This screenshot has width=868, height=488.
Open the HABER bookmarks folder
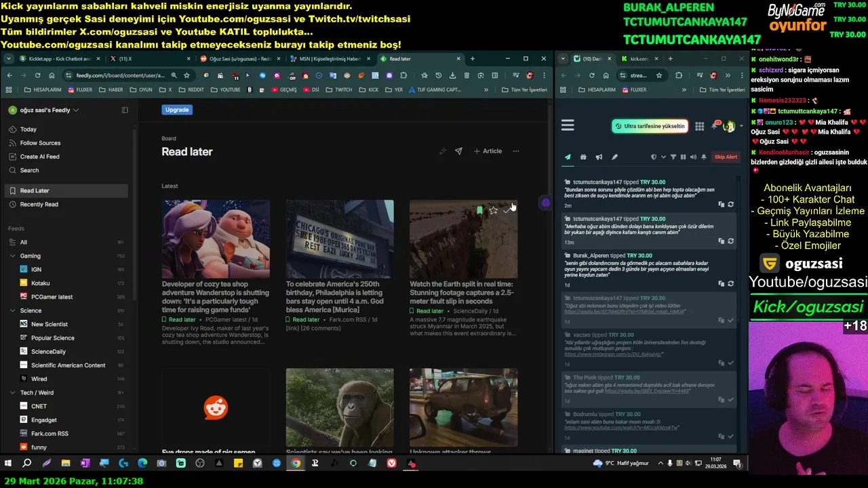tap(111, 89)
